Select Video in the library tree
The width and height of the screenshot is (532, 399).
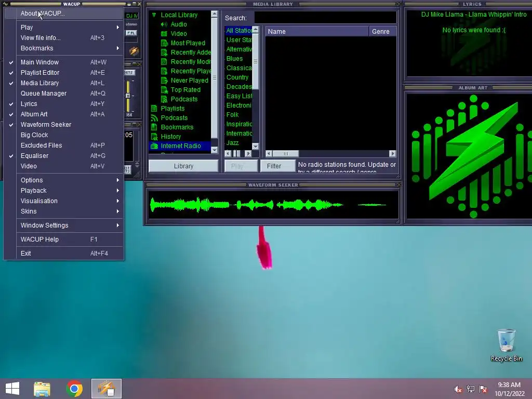(x=179, y=34)
